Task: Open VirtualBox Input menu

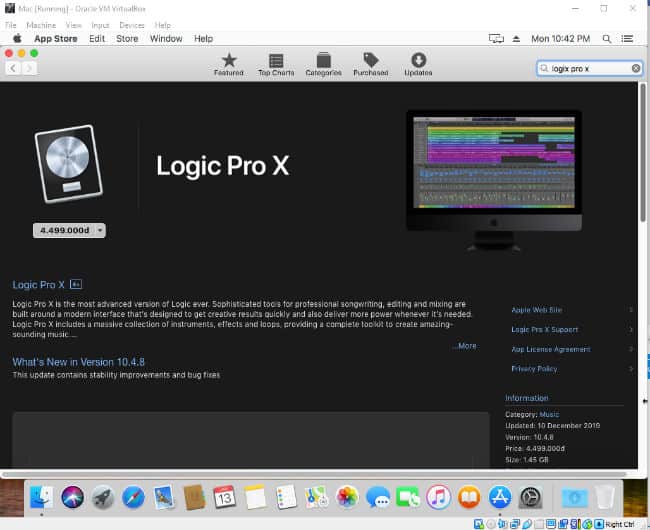Action: click(x=100, y=25)
